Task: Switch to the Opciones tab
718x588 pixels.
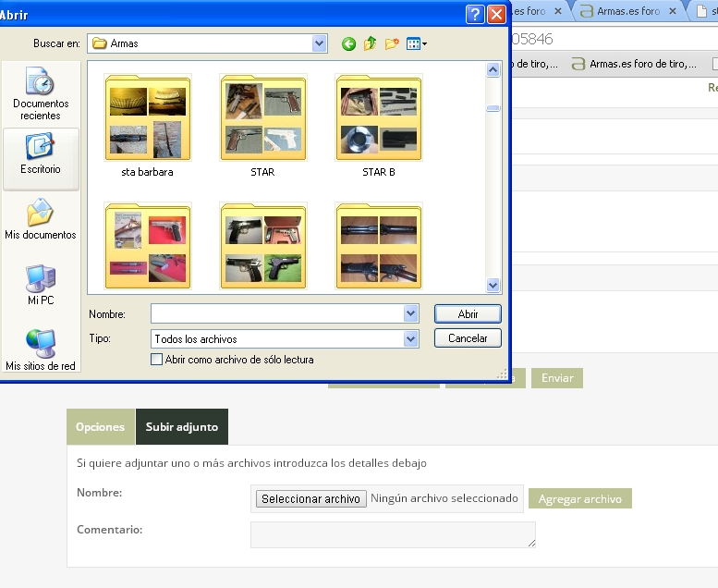Action: pyautogui.click(x=100, y=427)
